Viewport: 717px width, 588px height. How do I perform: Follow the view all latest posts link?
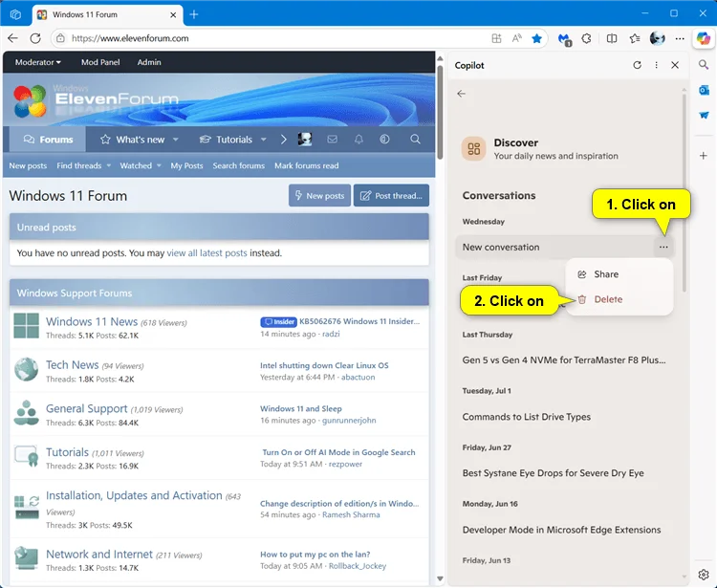tap(206, 252)
